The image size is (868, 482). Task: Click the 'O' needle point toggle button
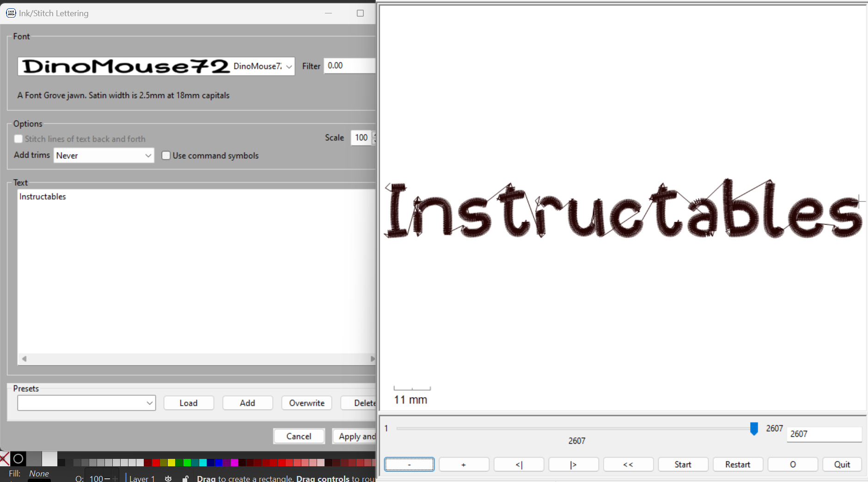point(793,464)
